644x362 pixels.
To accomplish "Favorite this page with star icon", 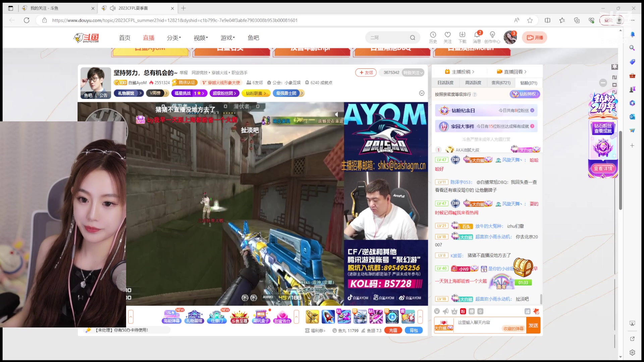I will pos(530,20).
